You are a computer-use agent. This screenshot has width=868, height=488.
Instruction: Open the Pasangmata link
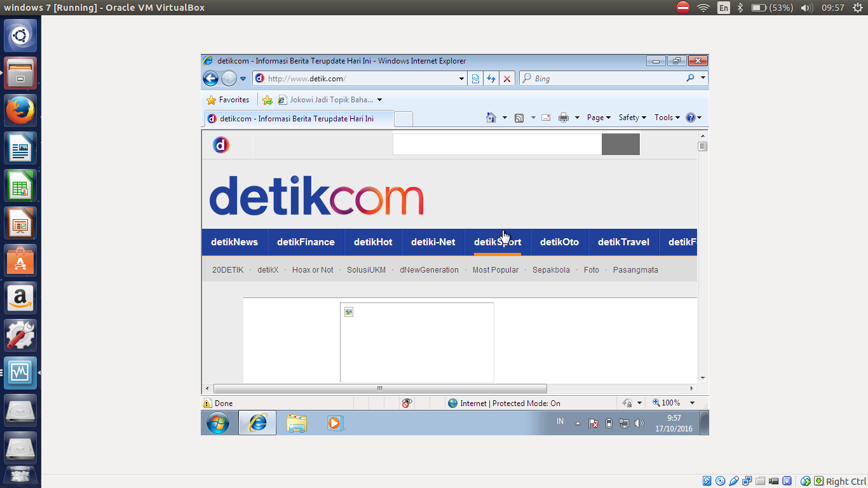click(x=635, y=270)
